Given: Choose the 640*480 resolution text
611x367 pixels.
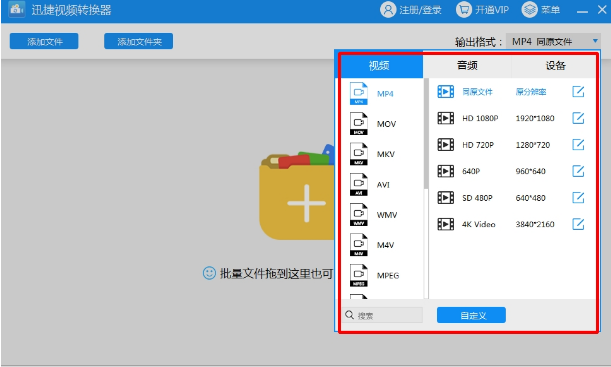Looking at the screenshot, I should (x=530, y=198).
